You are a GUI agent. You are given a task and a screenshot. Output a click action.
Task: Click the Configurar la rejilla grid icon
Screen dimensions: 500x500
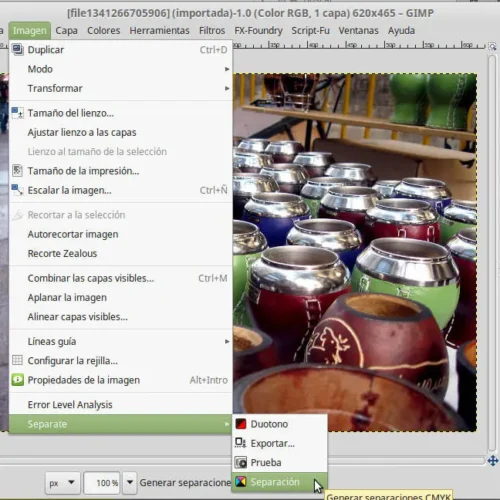(17, 360)
